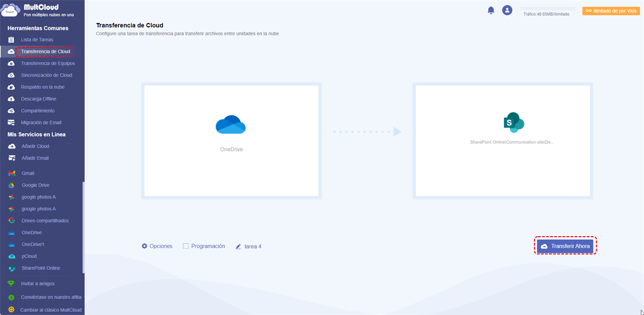Viewport: 644px width, 315px height.
Task: Click Conviértase en nuestro afiliado link
Action: 52,297
